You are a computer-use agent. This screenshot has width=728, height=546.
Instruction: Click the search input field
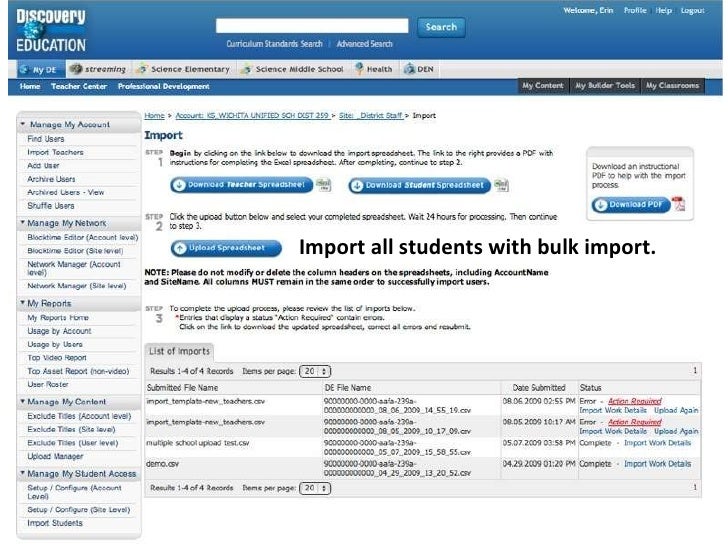(x=312, y=26)
